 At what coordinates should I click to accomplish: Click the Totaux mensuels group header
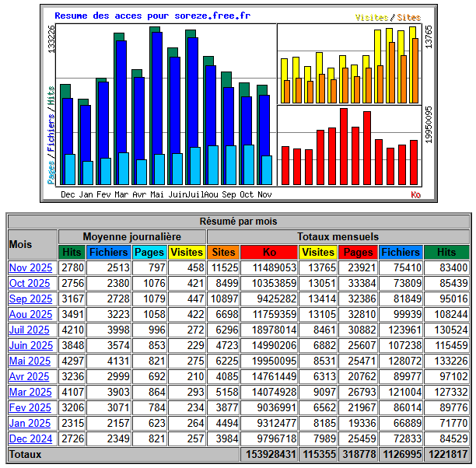[x=338, y=236]
